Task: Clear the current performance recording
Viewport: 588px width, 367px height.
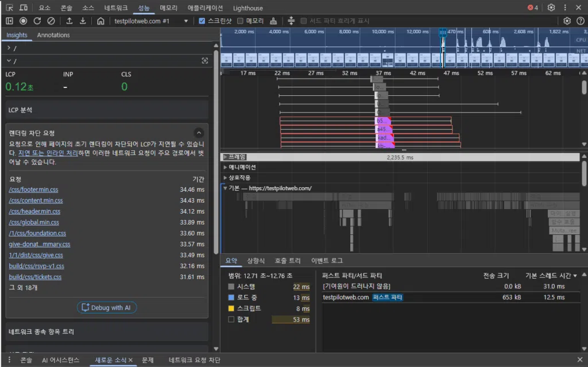Action: click(51, 20)
